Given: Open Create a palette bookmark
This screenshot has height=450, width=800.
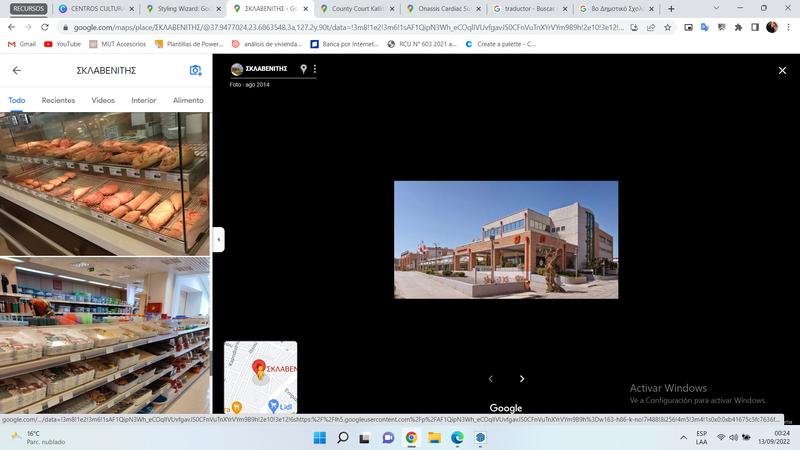Looking at the screenshot, I should (501, 44).
